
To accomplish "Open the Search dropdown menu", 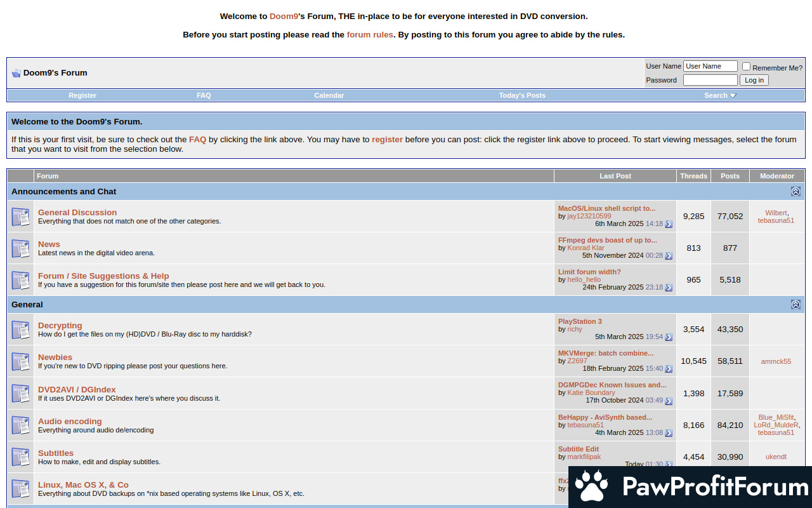I will coord(720,95).
